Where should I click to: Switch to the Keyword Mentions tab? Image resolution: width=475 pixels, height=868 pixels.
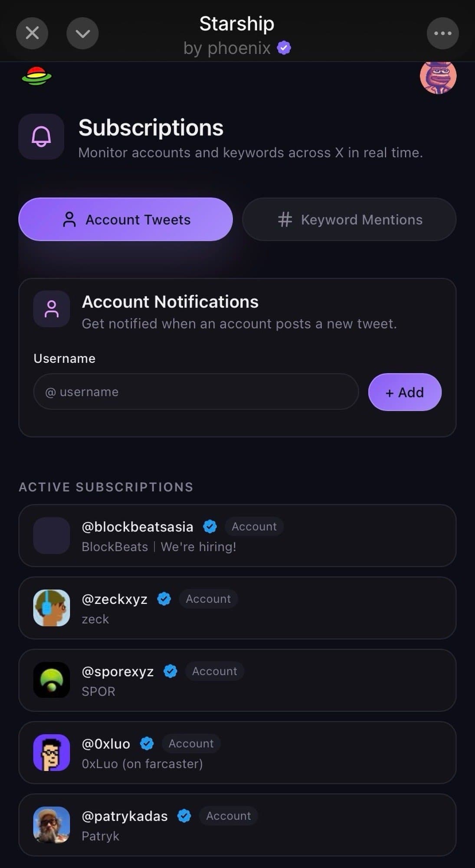pos(349,219)
